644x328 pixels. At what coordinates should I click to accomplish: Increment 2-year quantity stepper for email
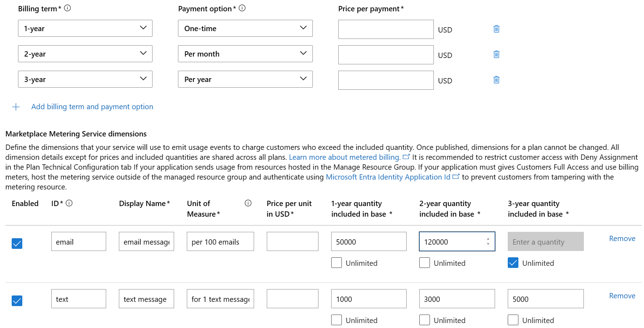click(x=488, y=239)
